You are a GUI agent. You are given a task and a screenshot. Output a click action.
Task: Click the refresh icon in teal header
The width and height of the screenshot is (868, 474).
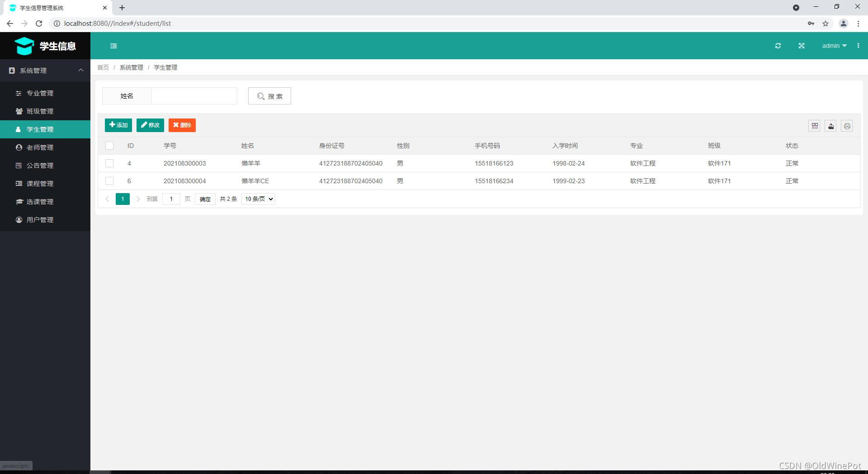coord(778,46)
